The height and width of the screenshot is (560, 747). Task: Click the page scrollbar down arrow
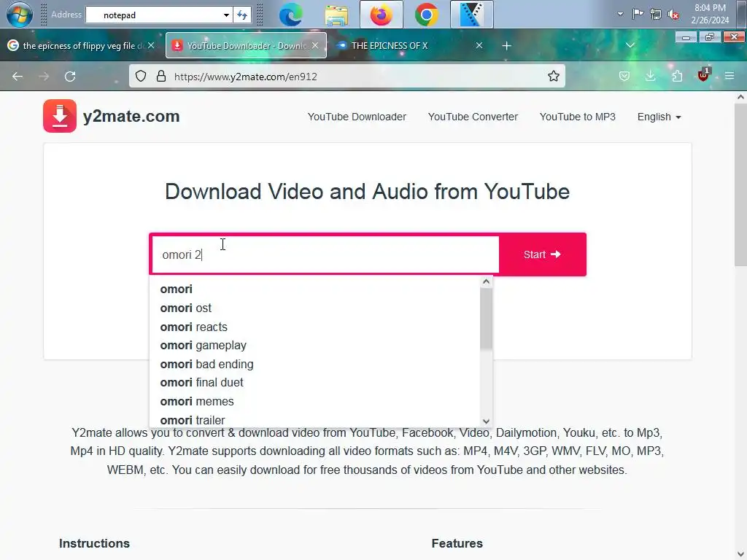[740, 554]
